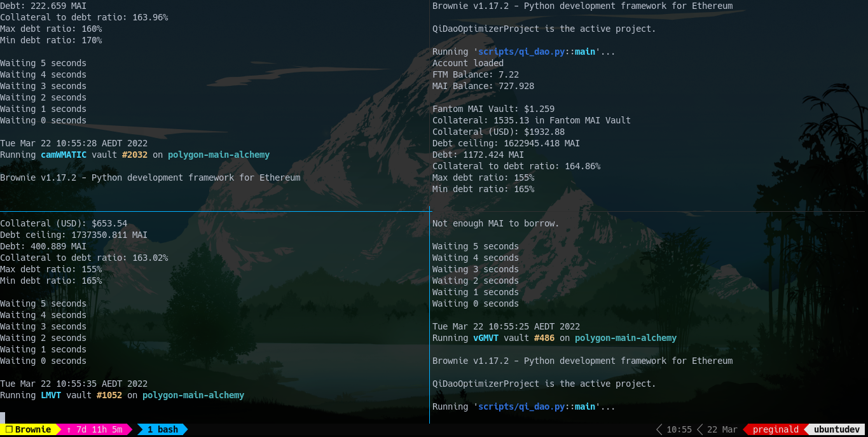The width and height of the screenshot is (868, 437).
Task: Click the 'Not enough MAI to borrow.' message
Action: [496, 223]
